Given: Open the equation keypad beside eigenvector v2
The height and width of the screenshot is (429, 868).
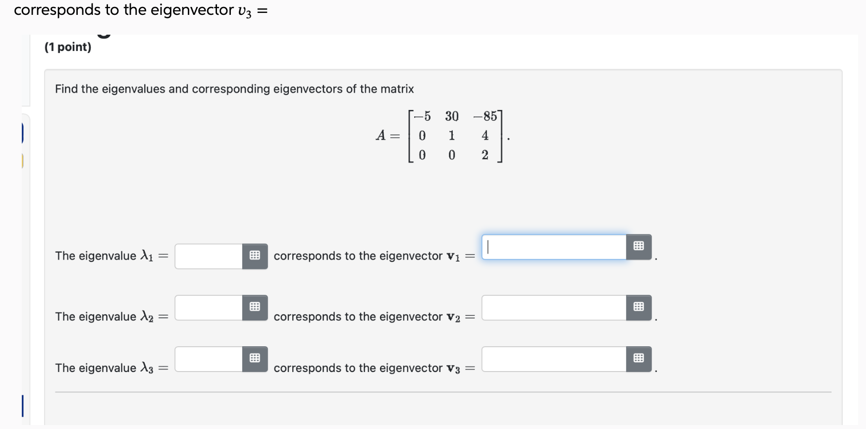Looking at the screenshot, I should [x=639, y=307].
